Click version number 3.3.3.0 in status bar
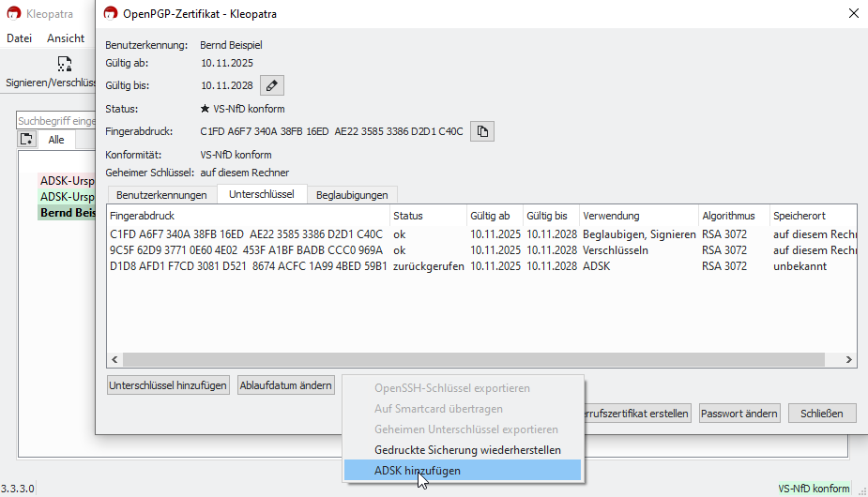This screenshot has height=497, width=868. [18, 489]
